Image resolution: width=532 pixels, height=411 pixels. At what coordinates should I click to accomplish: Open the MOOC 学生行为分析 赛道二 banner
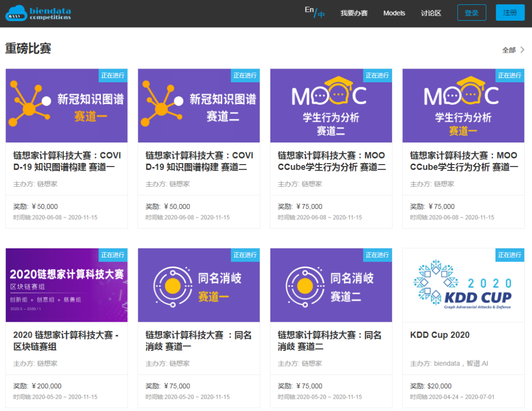click(331, 105)
